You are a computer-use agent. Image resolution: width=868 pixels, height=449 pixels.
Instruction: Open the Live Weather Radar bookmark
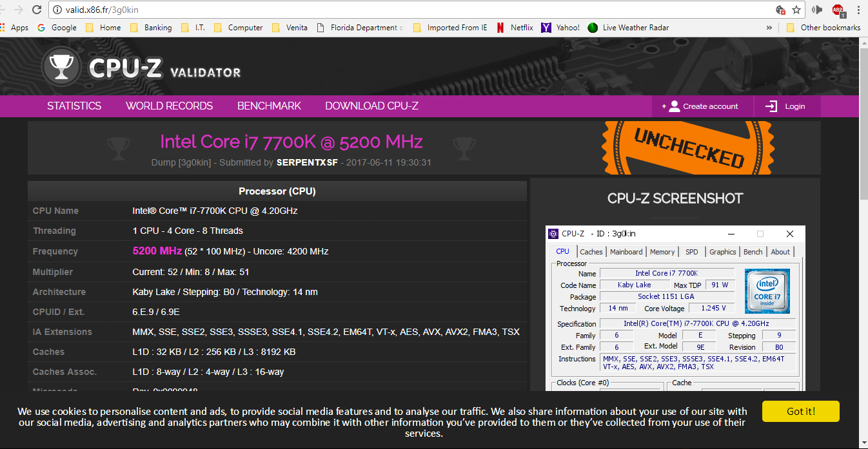point(628,28)
